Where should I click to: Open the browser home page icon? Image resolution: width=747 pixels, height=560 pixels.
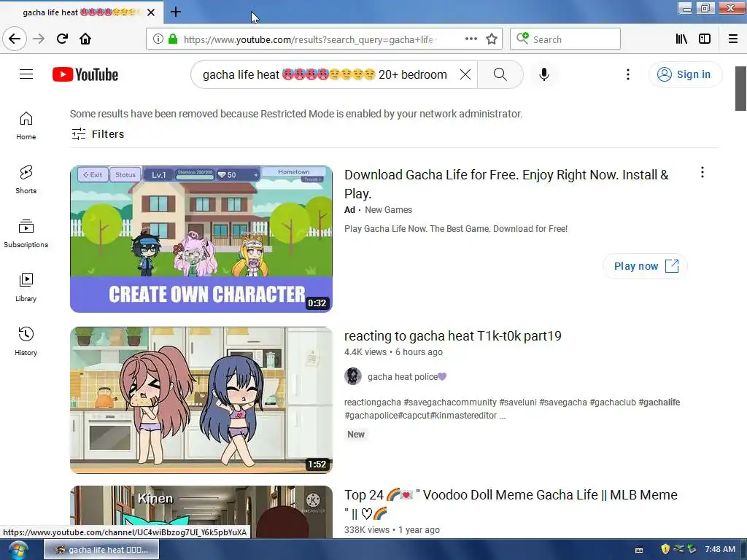point(85,39)
